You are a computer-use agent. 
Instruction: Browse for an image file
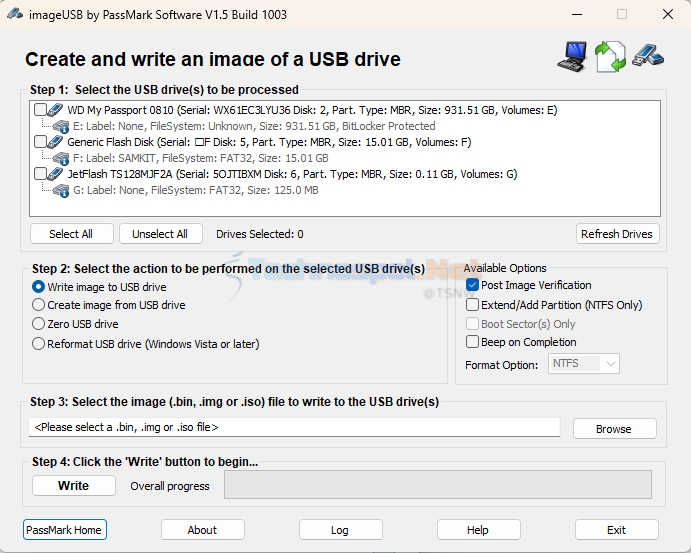[x=614, y=429]
